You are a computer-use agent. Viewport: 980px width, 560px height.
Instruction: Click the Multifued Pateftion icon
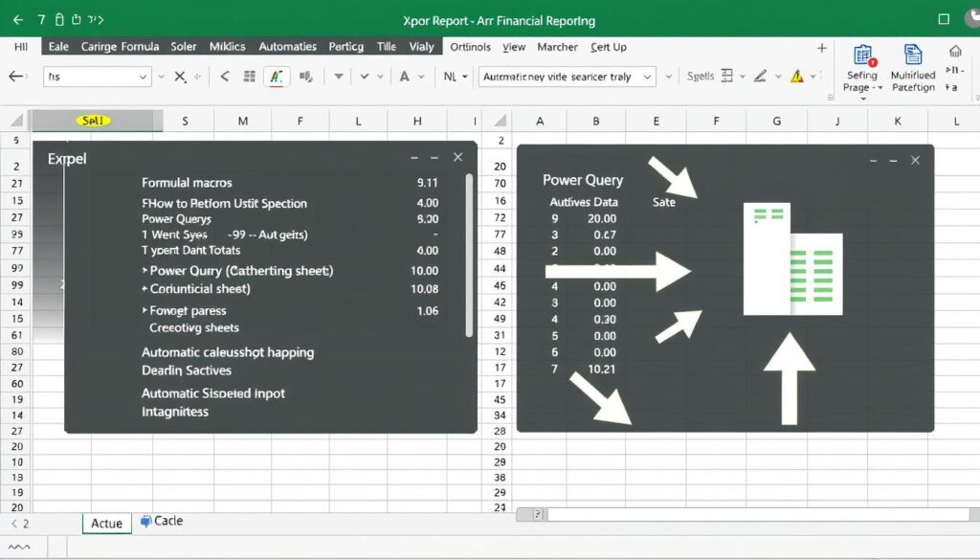912,59
